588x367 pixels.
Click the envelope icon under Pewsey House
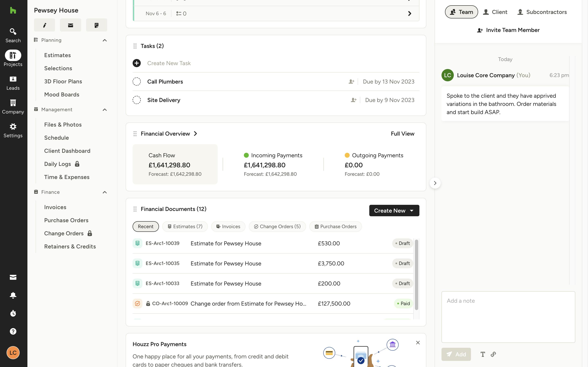[70, 25]
